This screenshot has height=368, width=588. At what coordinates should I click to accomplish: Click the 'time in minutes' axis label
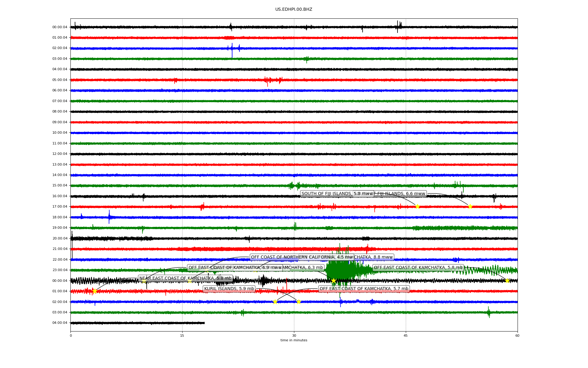(x=294, y=340)
